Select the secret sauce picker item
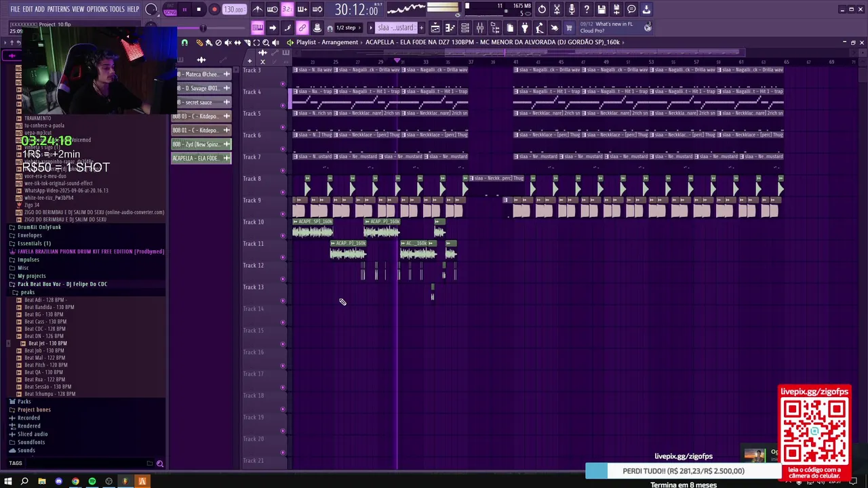This screenshot has width=868, height=488. (x=201, y=102)
